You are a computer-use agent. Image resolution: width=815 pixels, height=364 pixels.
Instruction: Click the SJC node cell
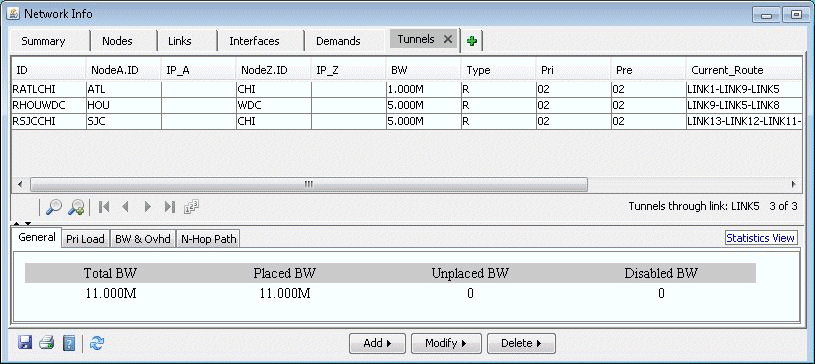click(x=124, y=121)
